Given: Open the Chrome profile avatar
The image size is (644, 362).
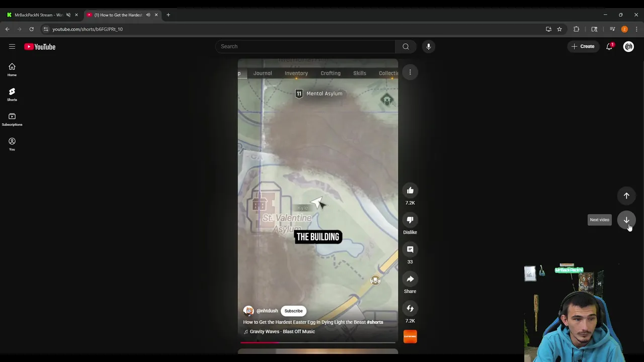Looking at the screenshot, I should (x=624, y=29).
